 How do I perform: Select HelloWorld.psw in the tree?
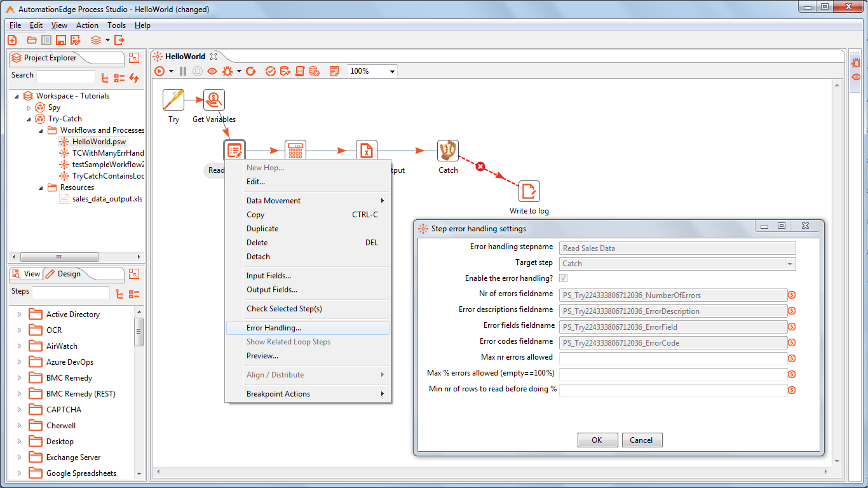[x=98, y=142]
